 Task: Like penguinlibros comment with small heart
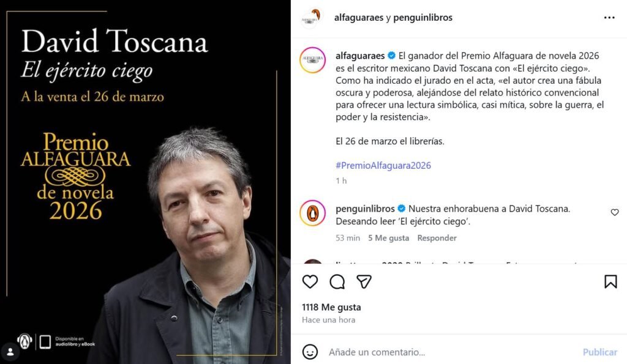(615, 212)
